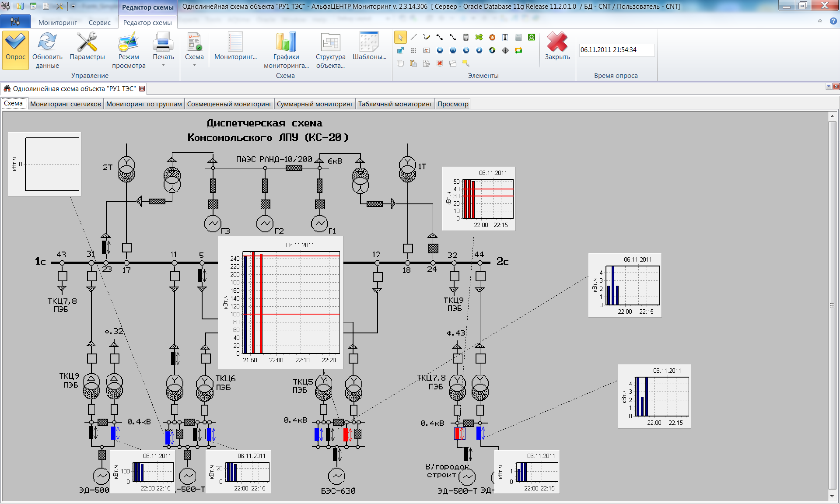Click the calculator element icon
Viewport: 840px width, 504px height.
(x=466, y=38)
